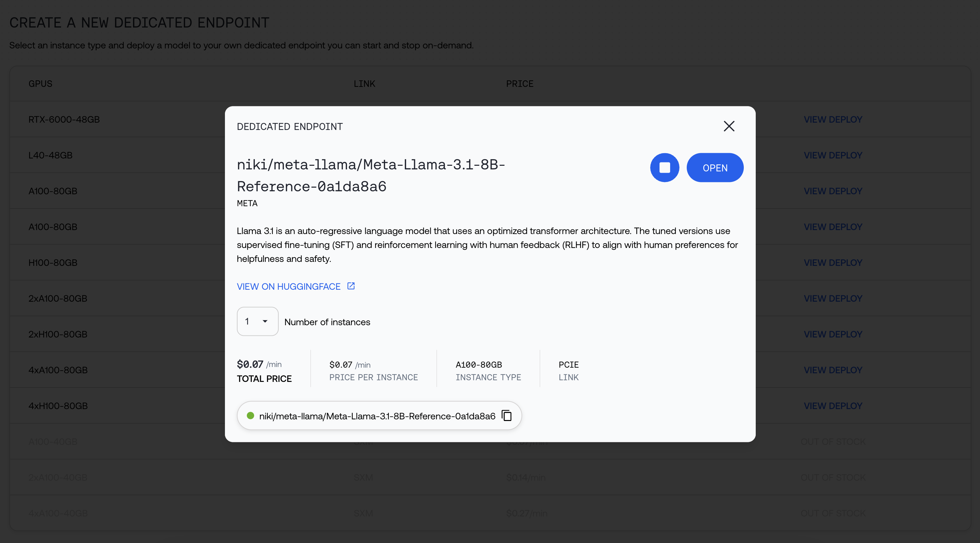The width and height of the screenshot is (980, 543).
Task: Stop the running endpoint with the square button
Action: click(x=665, y=168)
